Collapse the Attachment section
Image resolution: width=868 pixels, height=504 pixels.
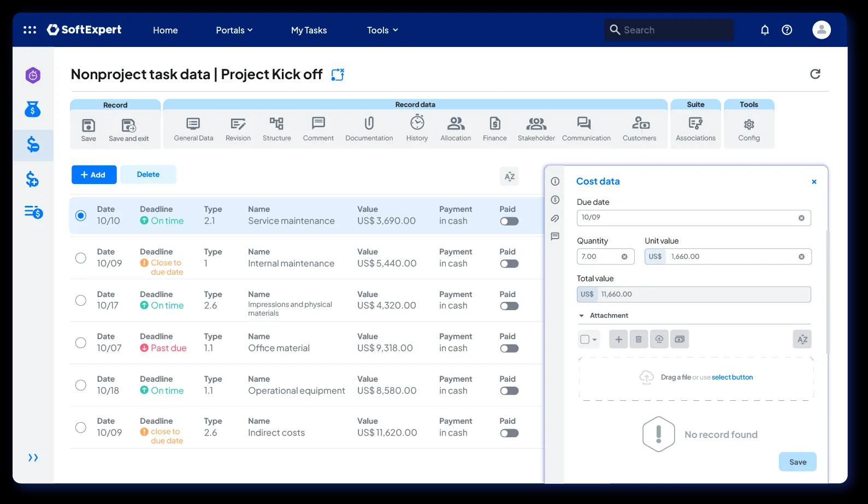tap(581, 316)
